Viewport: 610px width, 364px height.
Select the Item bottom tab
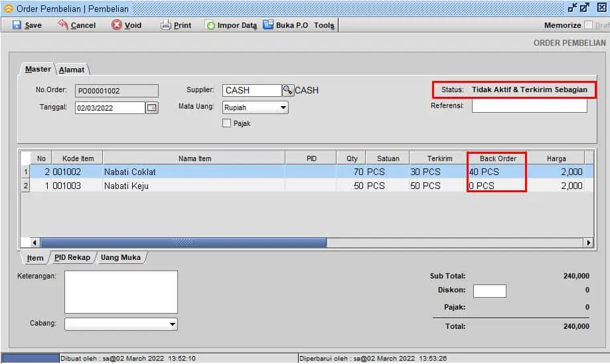[x=35, y=258]
